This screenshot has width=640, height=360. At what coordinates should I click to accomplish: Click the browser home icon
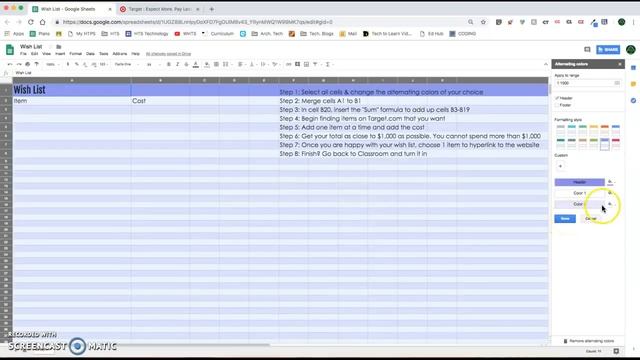42,22
